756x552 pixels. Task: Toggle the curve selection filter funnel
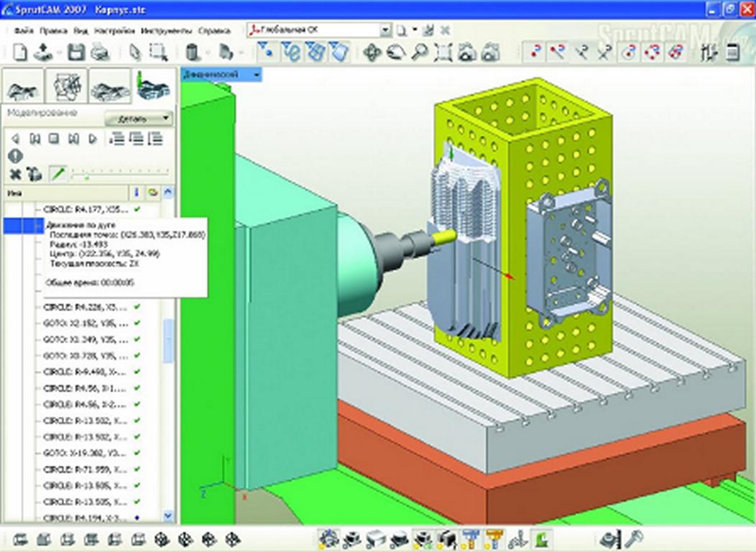pos(291,52)
